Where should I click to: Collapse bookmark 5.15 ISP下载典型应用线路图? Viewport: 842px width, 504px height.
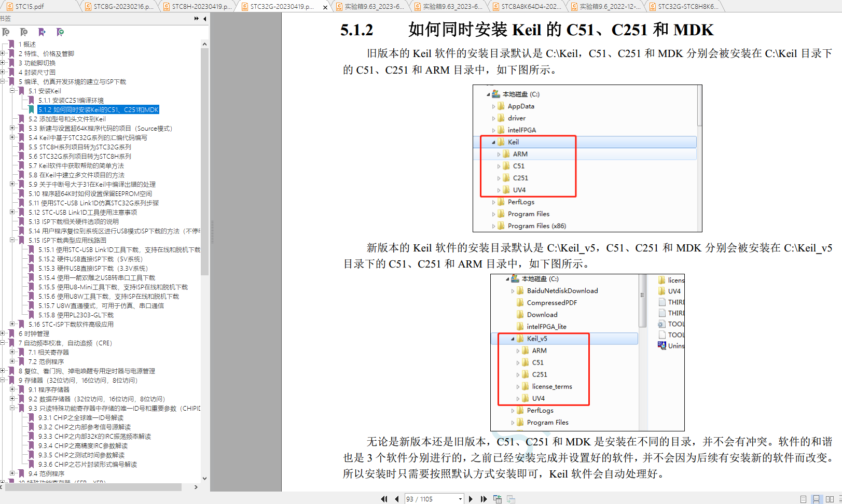tap(12, 240)
